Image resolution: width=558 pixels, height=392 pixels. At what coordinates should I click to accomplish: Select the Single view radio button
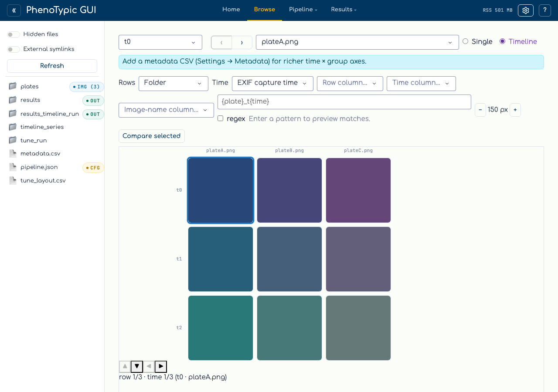click(x=465, y=41)
